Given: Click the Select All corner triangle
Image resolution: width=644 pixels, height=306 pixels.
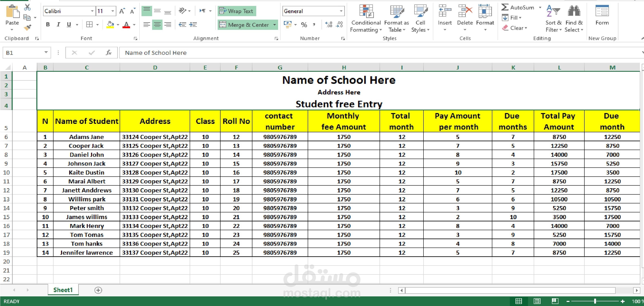Looking at the screenshot, I should tap(8, 67).
